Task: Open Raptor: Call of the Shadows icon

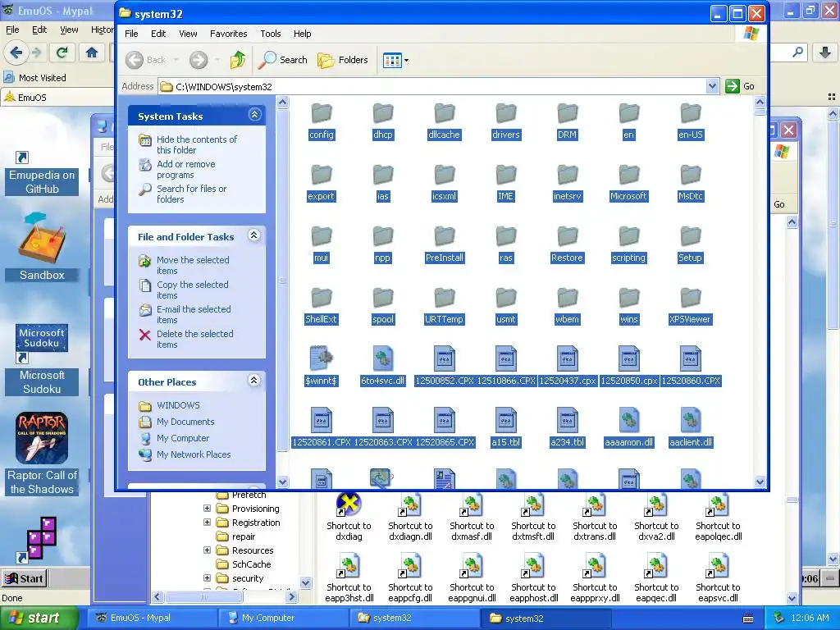Action: (x=42, y=454)
